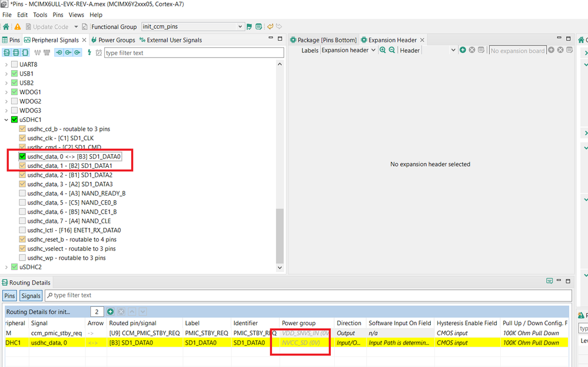Select the ccm_pmic_stby_req signal cell
588x367 pixels.
(x=57, y=333)
